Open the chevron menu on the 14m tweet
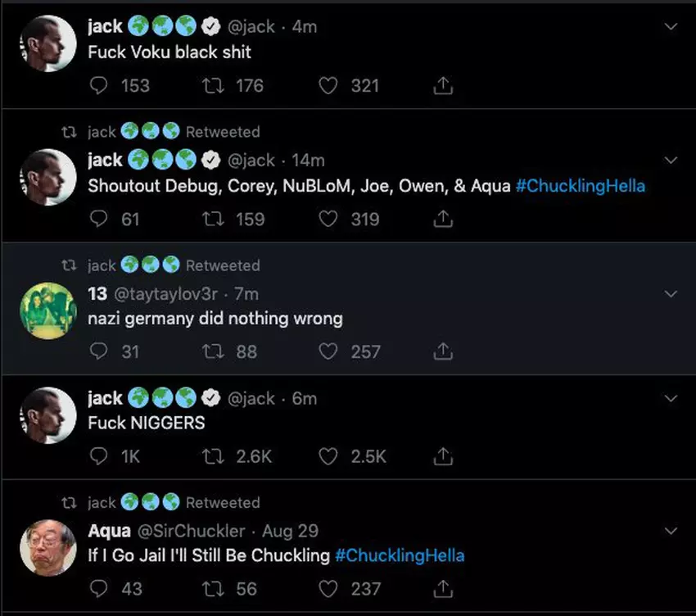Screen dimensions: 696x616 [x=671, y=160]
